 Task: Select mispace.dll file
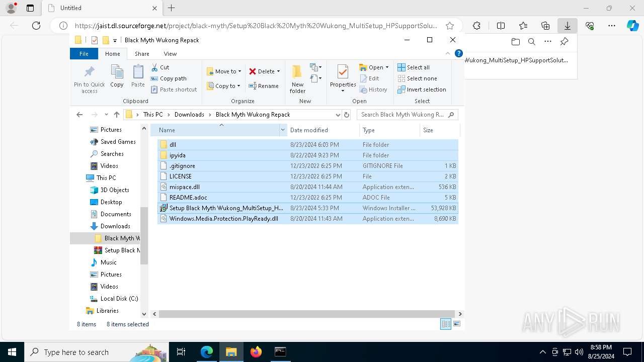(308, 187)
